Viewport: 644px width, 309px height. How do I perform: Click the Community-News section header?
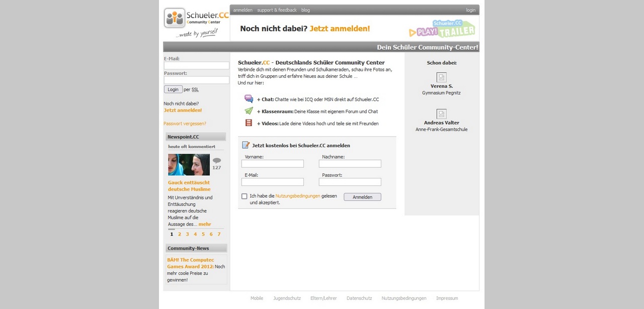tap(196, 248)
